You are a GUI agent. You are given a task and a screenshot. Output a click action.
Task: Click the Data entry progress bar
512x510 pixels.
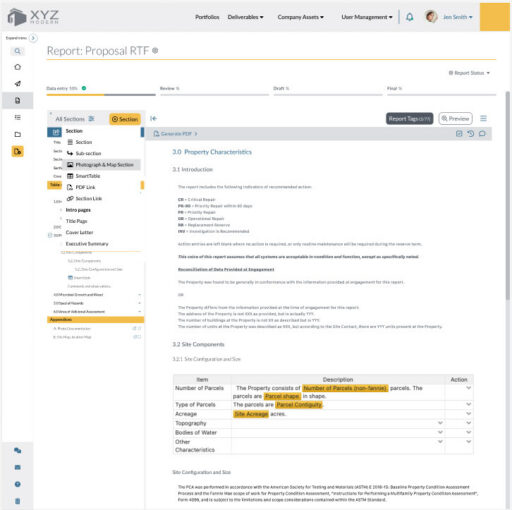(x=101, y=95)
